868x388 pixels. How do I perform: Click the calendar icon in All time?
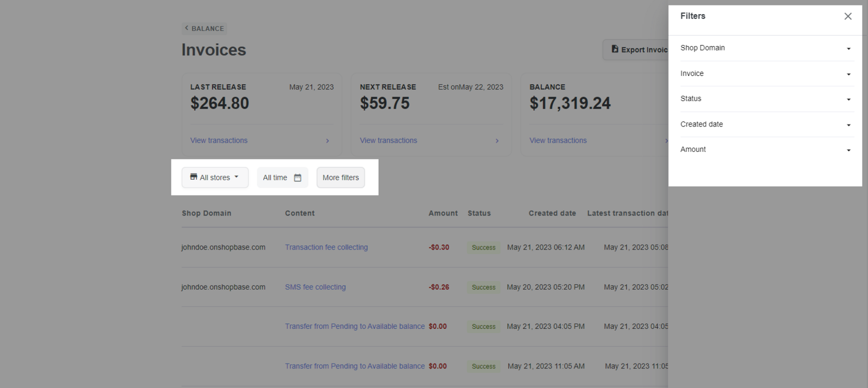[x=297, y=178]
